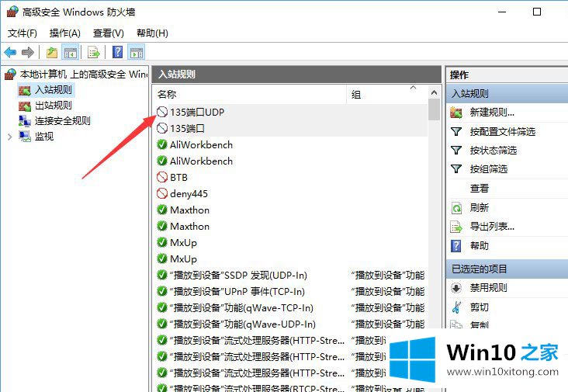Image resolution: width=568 pixels, height=392 pixels.
Task: Toggle the show/hide action pane toolbar icon
Action: click(137, 52)
